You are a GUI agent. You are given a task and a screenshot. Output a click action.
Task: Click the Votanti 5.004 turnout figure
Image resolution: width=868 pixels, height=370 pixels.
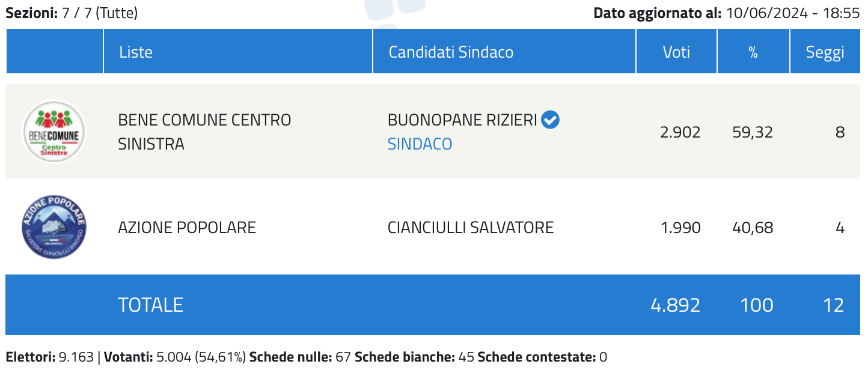click(175, 357)
